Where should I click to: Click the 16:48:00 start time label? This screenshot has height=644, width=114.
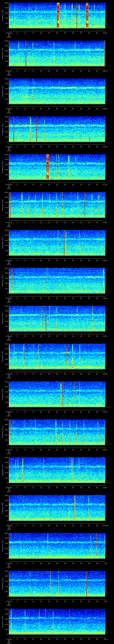click(x=9, y=109)
